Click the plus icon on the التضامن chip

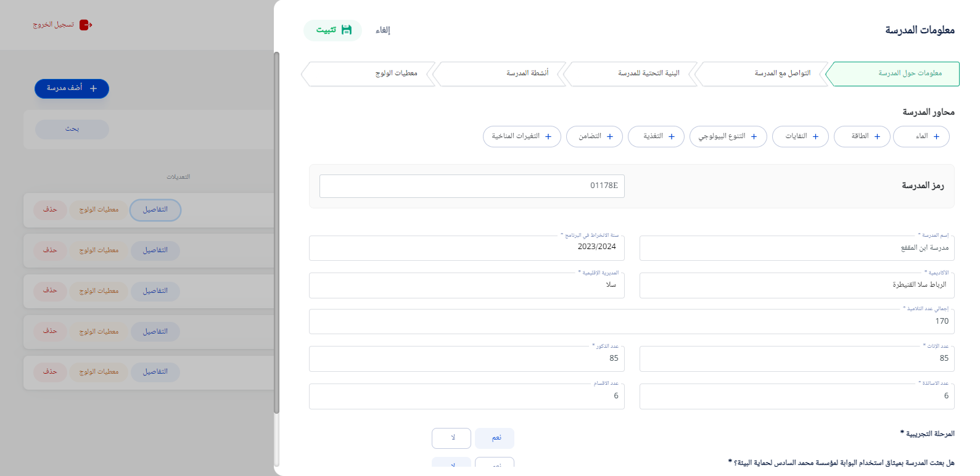(x=610, y=137)
